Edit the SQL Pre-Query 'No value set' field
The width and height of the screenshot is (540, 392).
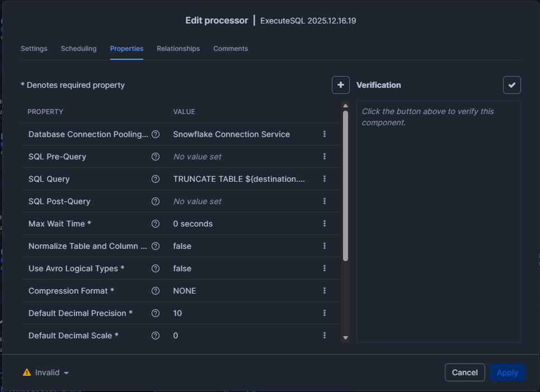click(198, 157)
